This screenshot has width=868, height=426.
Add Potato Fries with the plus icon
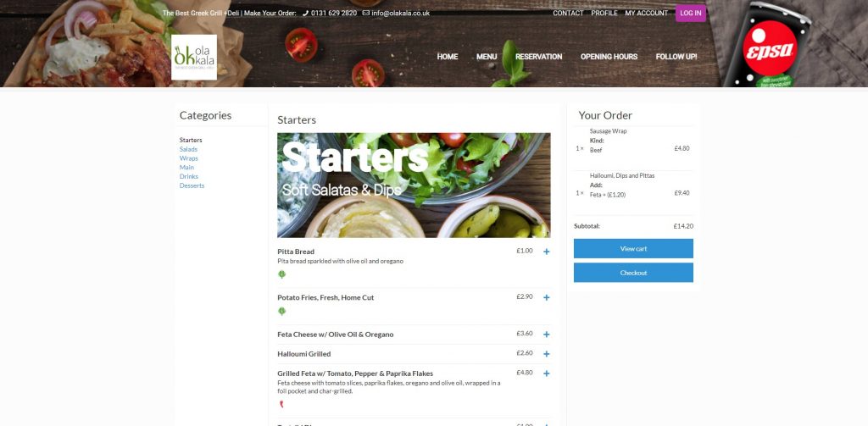(547, 297)
